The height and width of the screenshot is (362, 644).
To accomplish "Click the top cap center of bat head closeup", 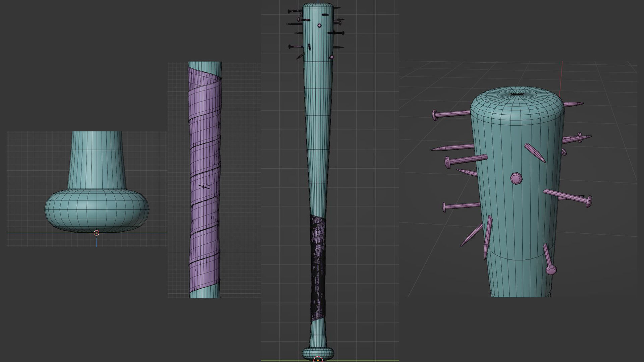I will (x=517, y=95).
